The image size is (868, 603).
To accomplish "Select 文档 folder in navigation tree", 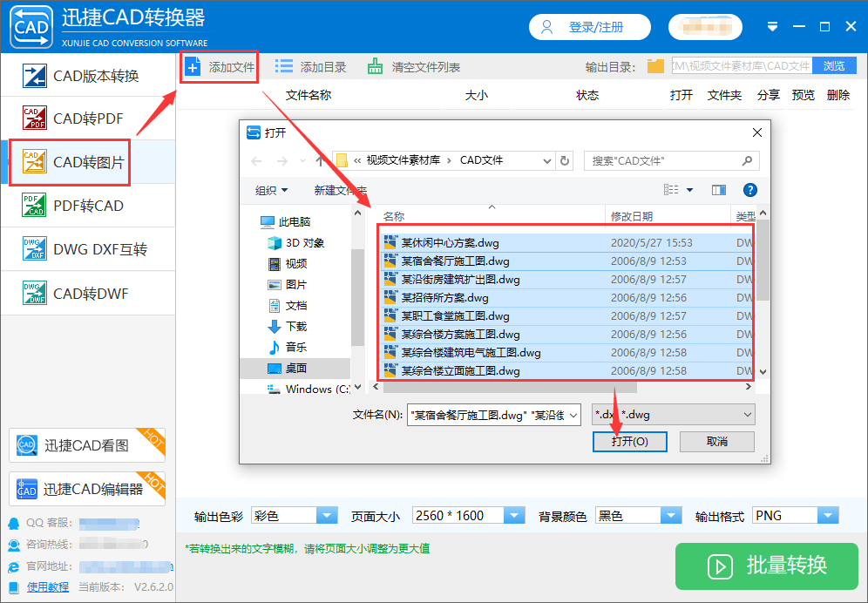I will point(288,306).
